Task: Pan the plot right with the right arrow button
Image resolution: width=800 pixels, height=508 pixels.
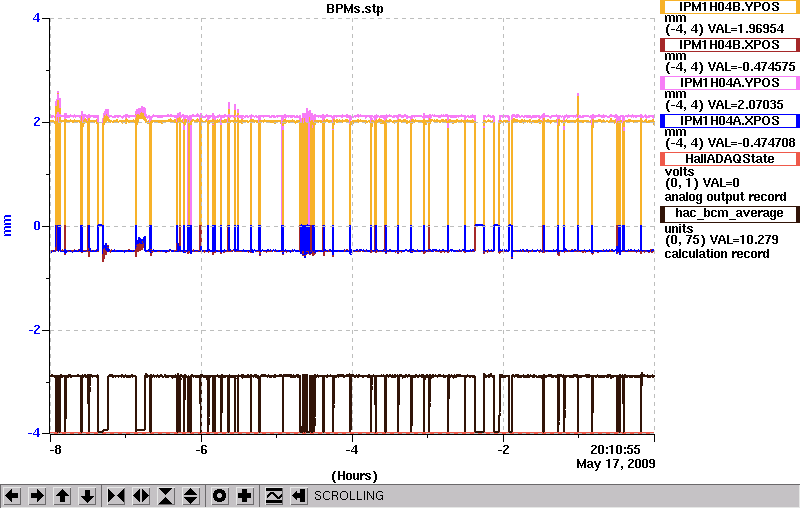Action: tap(37, 496)
